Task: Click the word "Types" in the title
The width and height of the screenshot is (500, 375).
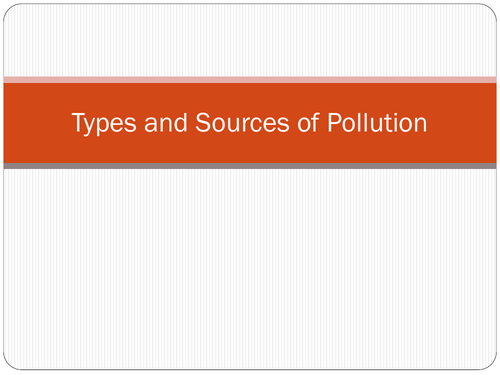Action: (x=104, y=124)
